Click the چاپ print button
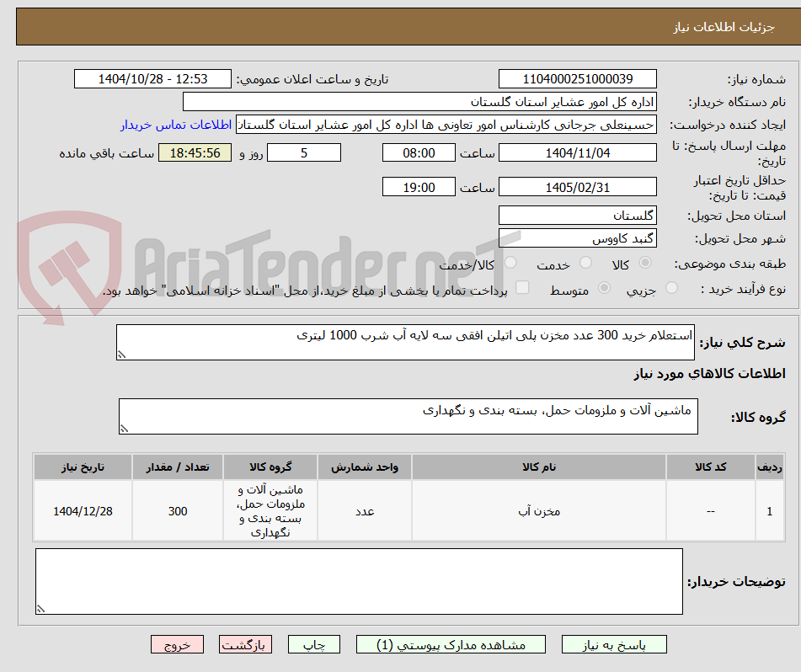The image size is (801, 672). (x=313, y=644)
